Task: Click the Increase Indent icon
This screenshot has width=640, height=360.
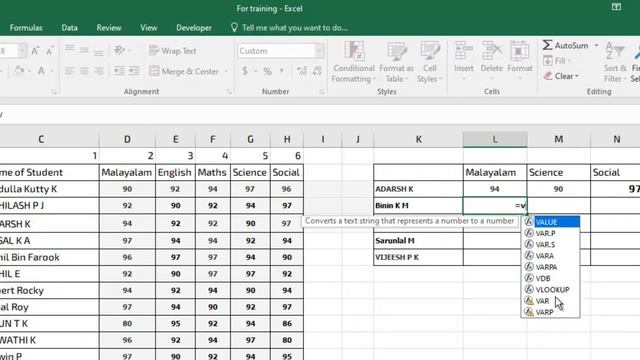Action: (x=134, y=71)
